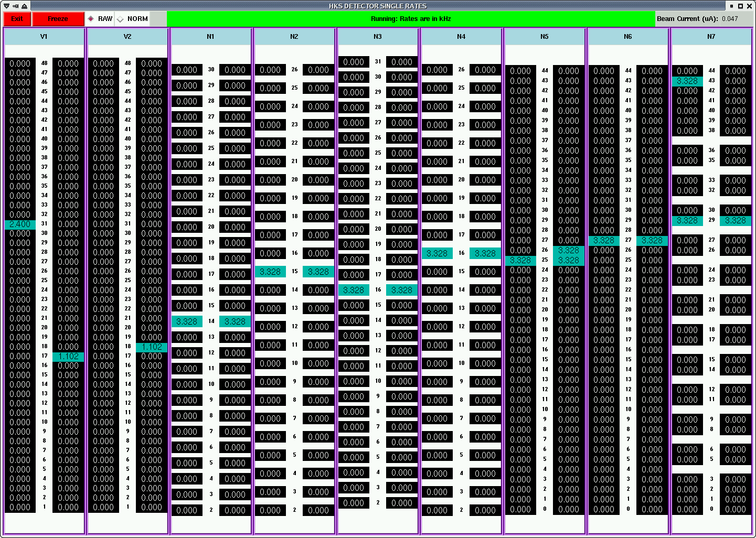The image size is (756, 538).
Task: Click the highlighted 1.102 value in V1 row 17
Action: click(68, 357)
